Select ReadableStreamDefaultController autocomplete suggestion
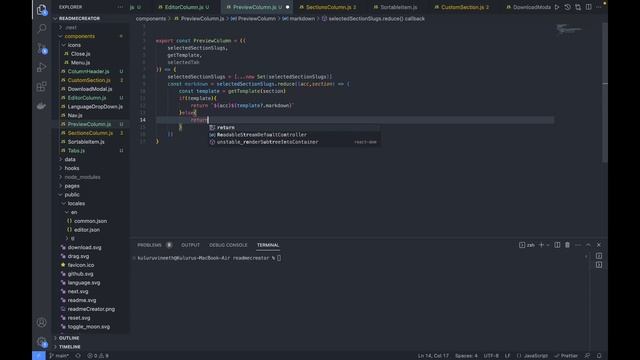Screen dimensions: 640x360 294,135
